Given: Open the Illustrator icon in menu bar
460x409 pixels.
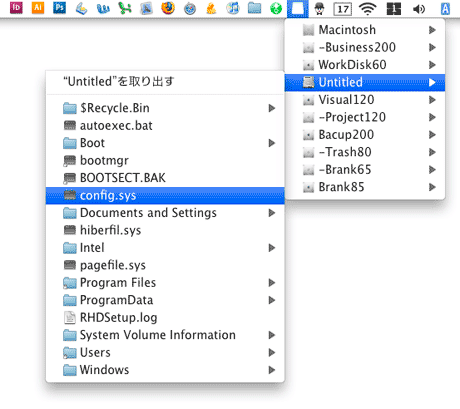Looking at the screenshot, I should (38, 8).
